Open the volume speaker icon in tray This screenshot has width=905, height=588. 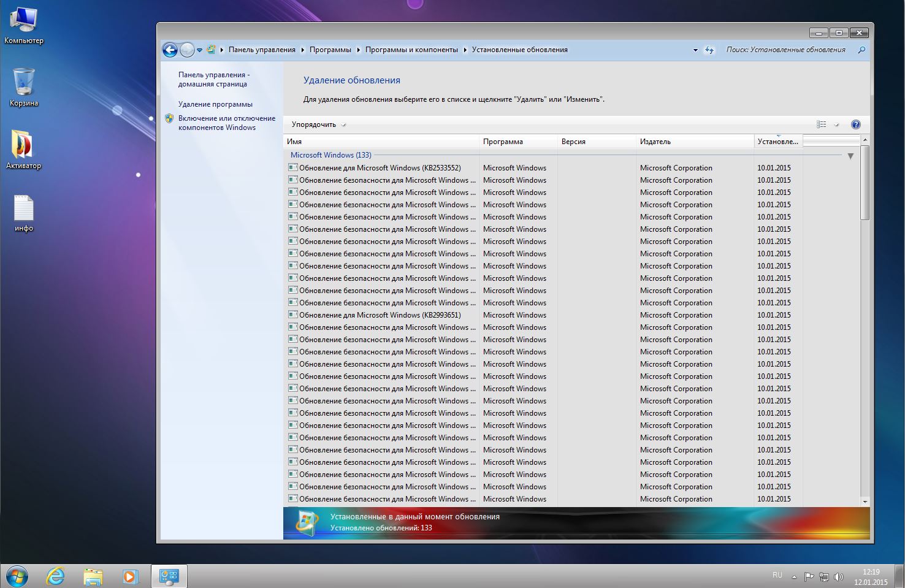pyautogui.click(x=838, y=577)
